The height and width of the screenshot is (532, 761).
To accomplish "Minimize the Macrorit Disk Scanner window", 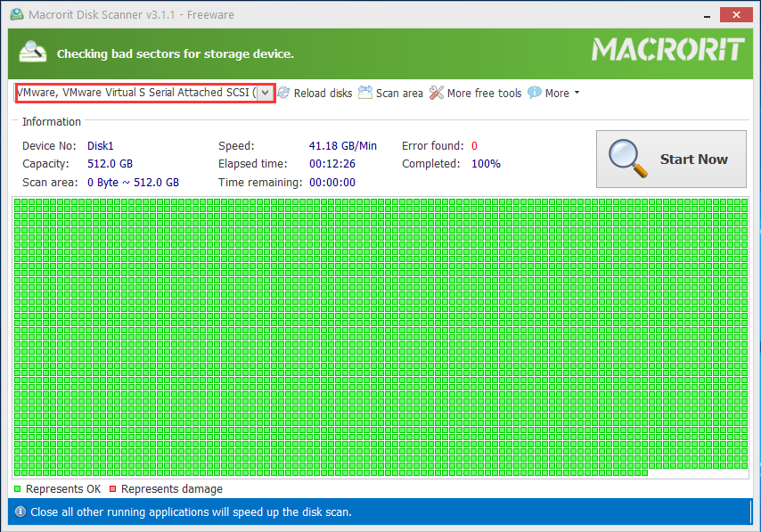I will (708, 15).
